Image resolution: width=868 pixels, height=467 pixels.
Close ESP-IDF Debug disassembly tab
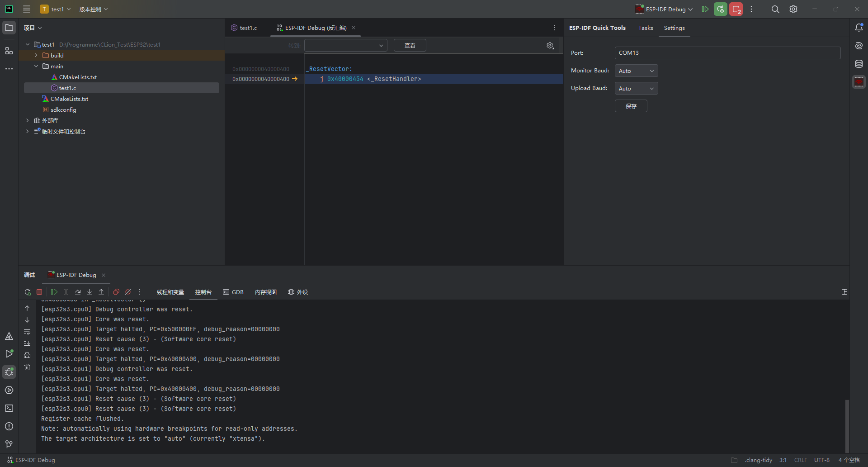click(354, 28)
